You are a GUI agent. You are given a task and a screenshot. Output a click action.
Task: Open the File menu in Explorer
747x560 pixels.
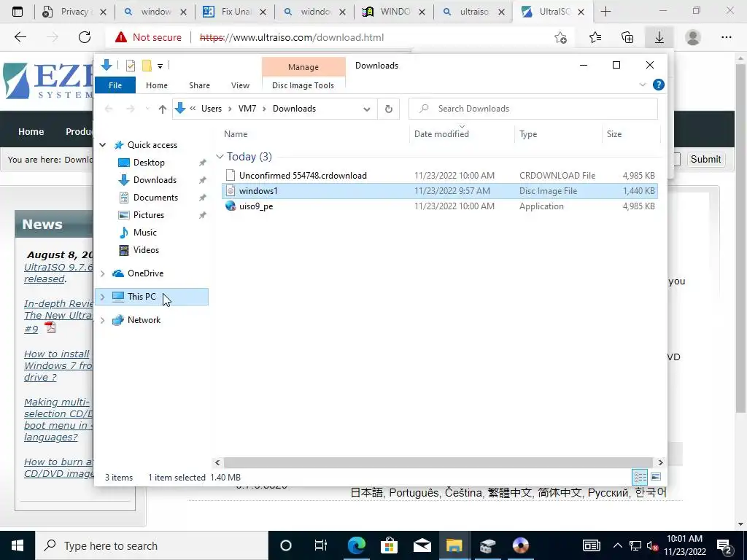point(115,85)
